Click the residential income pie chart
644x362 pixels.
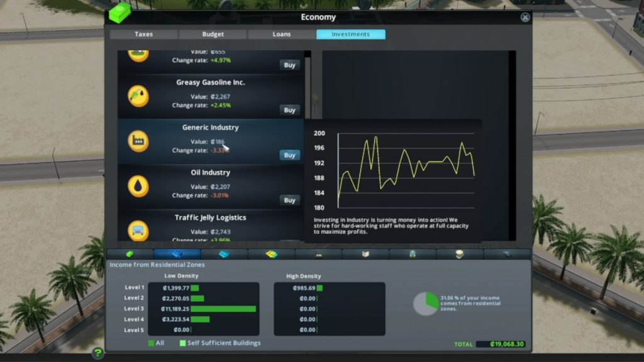pos(426,304)
